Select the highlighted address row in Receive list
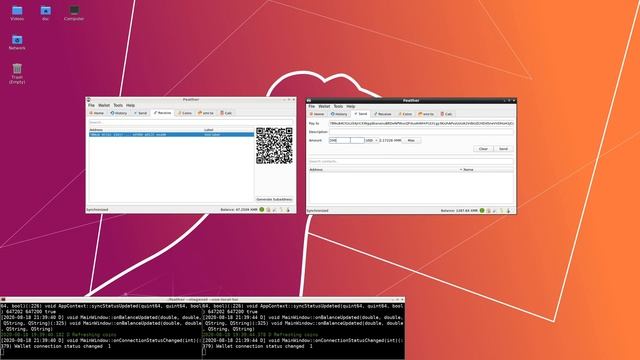The height and width of the screenshot is (360, 640). (x=171, y=134)
